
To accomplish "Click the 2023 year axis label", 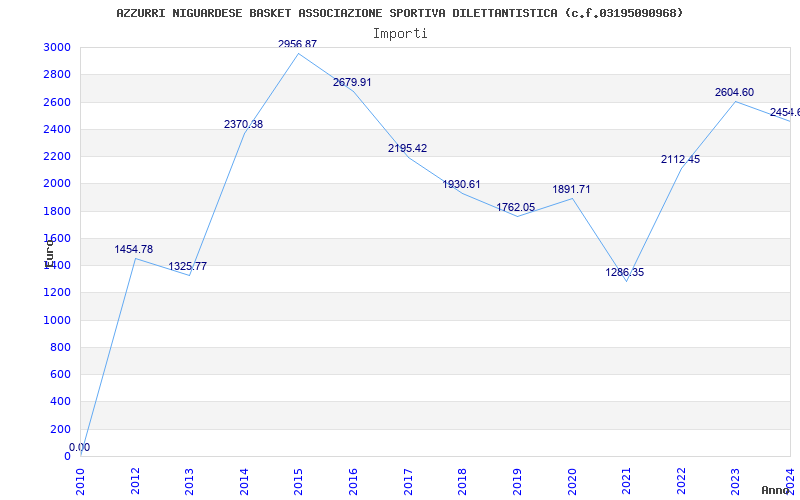I will click(x=735, y=482).
